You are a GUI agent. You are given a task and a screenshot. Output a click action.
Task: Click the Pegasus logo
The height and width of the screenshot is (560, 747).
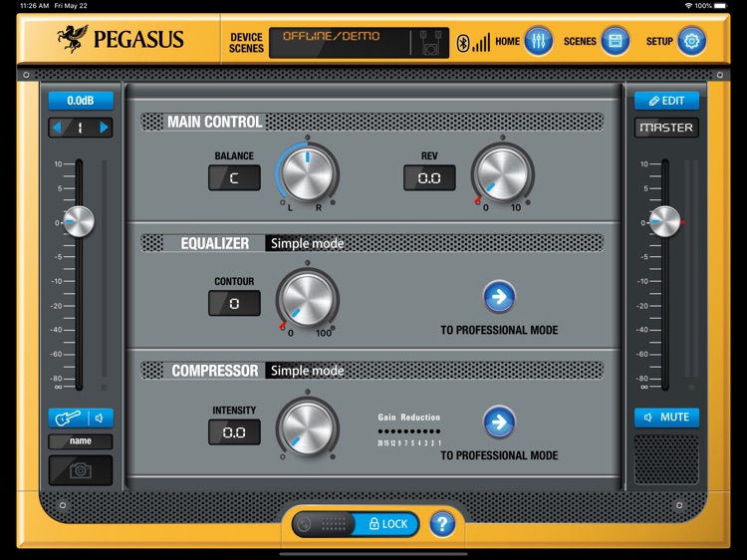coord(121,39)
